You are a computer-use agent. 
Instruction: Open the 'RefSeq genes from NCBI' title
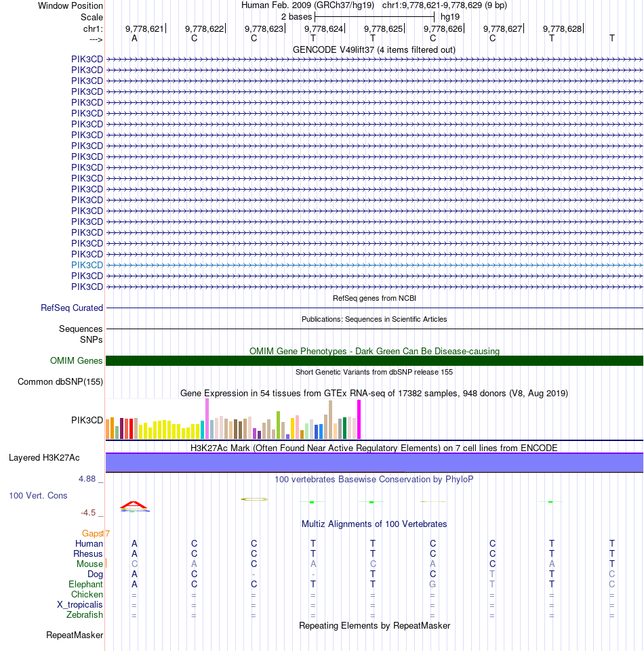374,298
